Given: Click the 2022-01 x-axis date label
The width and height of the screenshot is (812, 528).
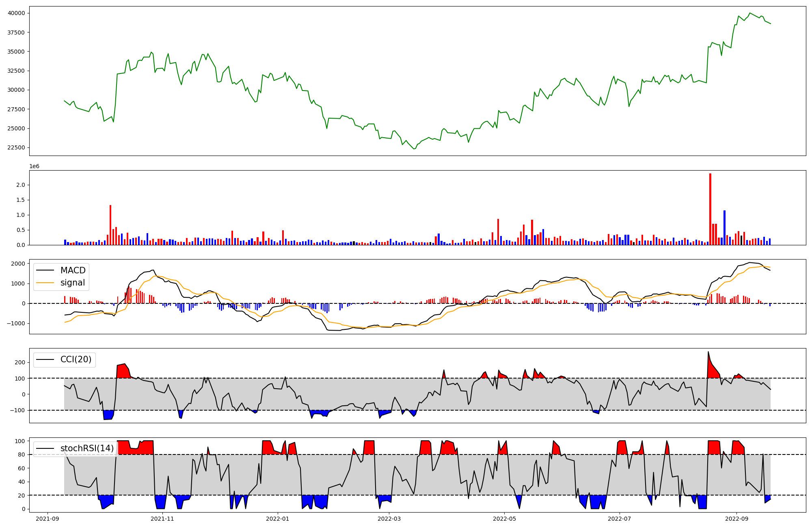Looking at the screenshot, I should tap(278, 519).
